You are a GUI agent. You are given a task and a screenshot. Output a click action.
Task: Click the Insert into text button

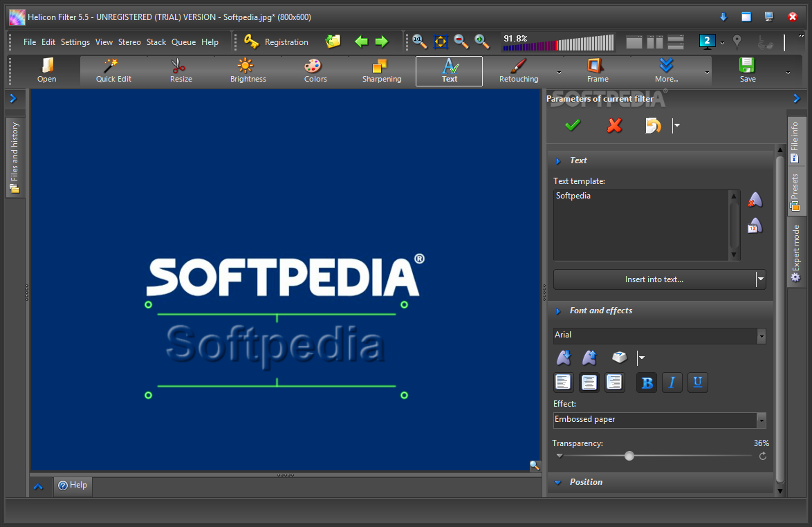point(654,279)
